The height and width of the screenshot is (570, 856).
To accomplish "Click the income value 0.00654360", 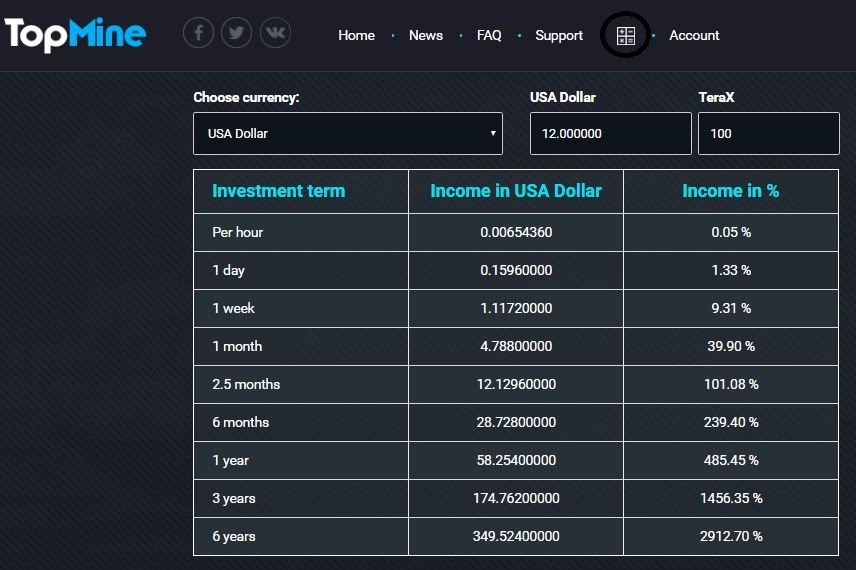I will point(516,232).
